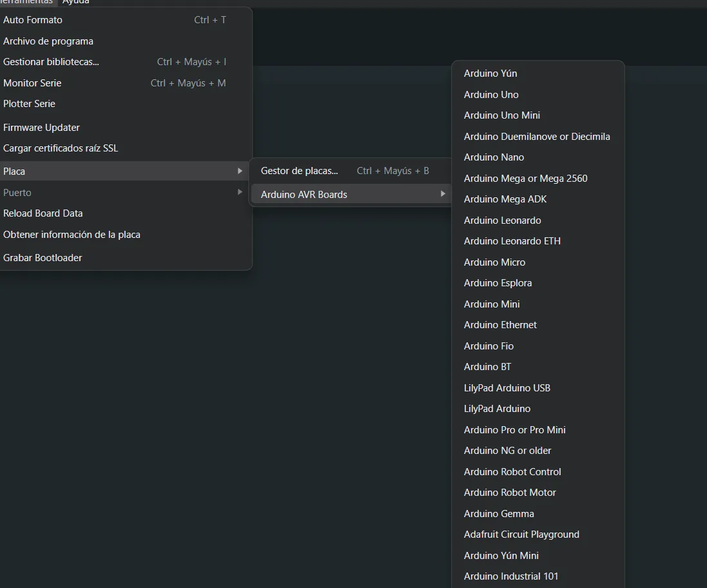Viewport: 707px width, 588px height.
Task: Select Grabar Bootloader
Action: (x=124, y=258)
